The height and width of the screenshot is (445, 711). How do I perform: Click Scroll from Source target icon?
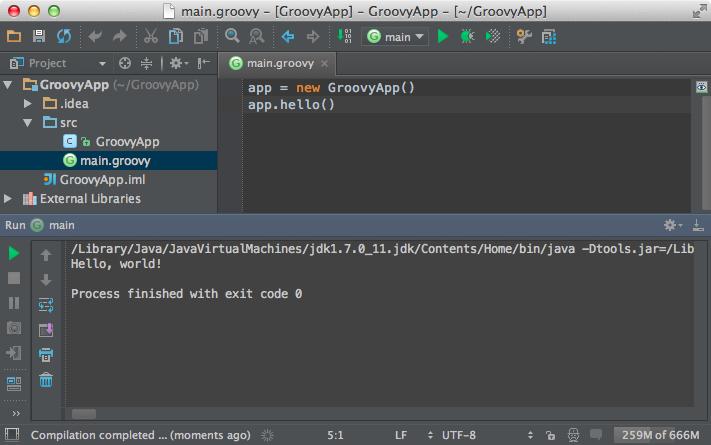(125, 63)
